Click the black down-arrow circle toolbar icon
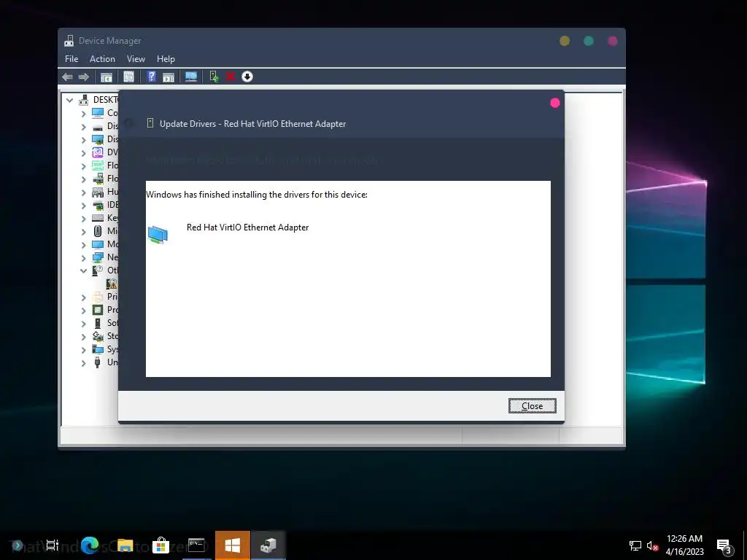747x560 pixels. click(x=247, y=77)
